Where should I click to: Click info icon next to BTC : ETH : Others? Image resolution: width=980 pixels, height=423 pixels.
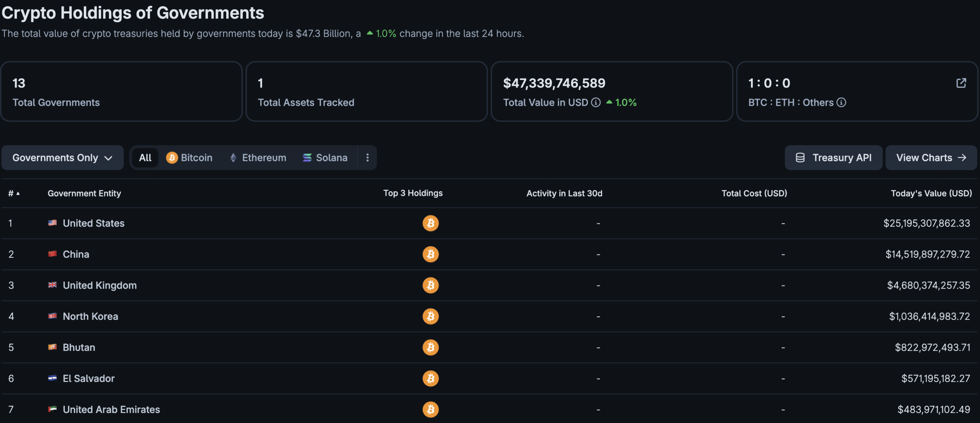(x=841, y=102)
